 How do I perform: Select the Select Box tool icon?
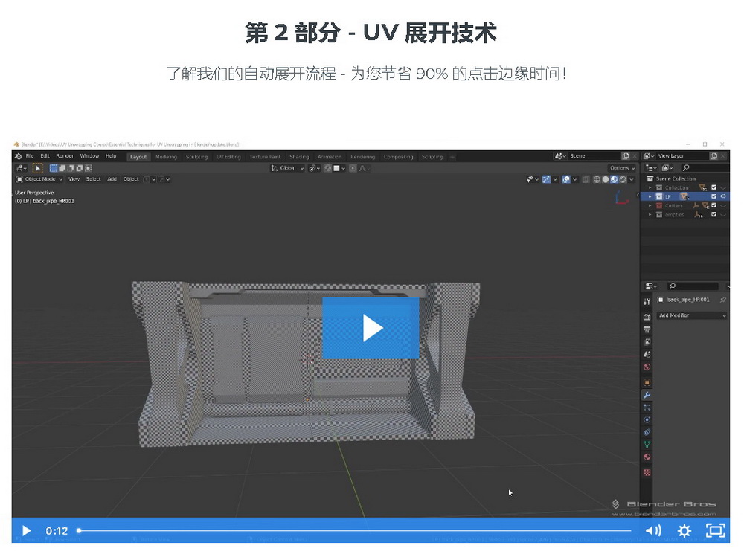[37, 168]
